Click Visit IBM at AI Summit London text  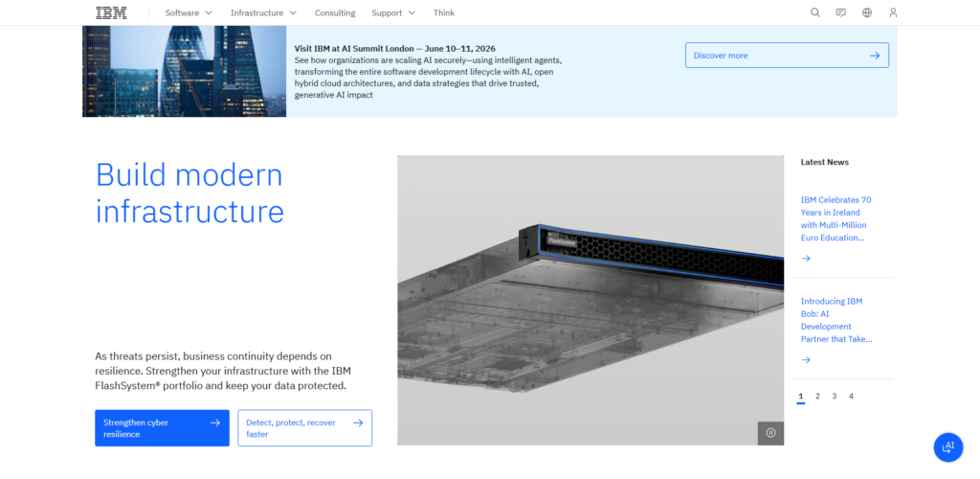coord(395,48)
